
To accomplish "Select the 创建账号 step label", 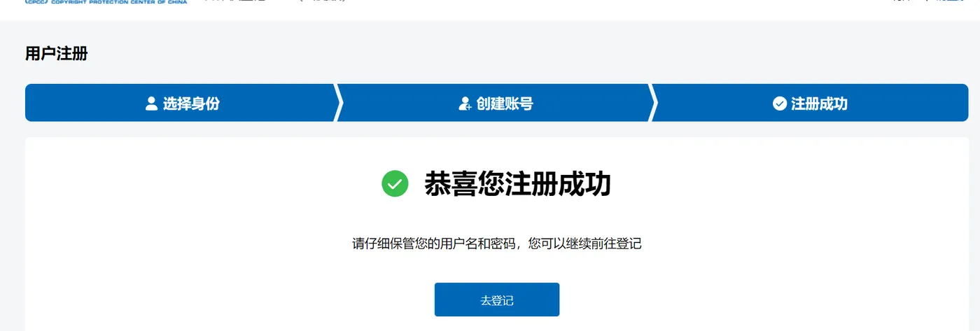I will click(x=505, y=104).
